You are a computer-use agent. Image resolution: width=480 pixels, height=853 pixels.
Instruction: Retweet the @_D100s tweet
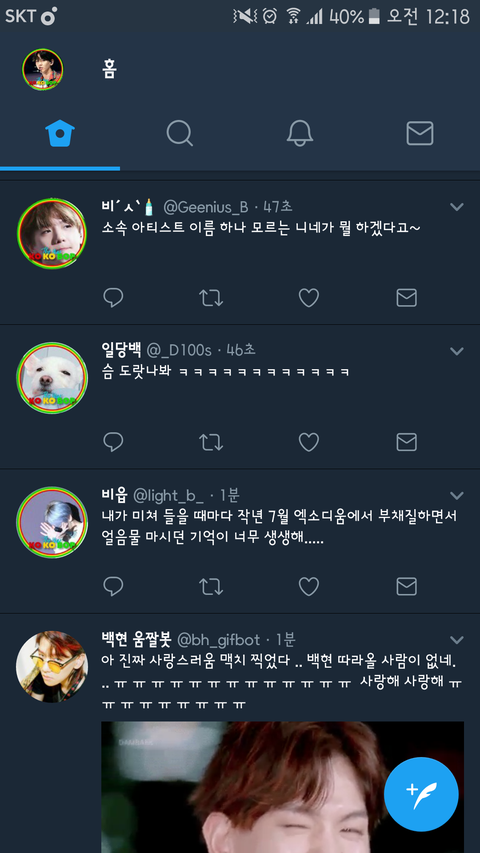click(211, 442)
